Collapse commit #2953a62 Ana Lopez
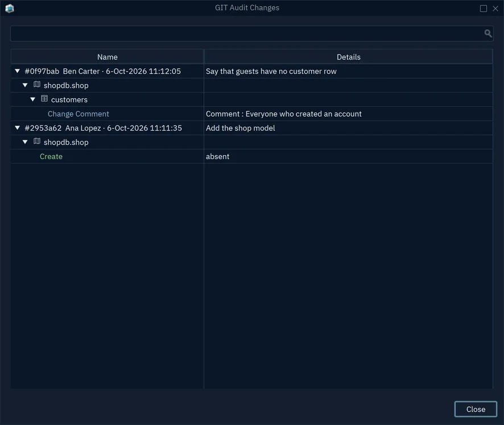The width and height of the screenshot is (504, 425). (x=18, y=128)
